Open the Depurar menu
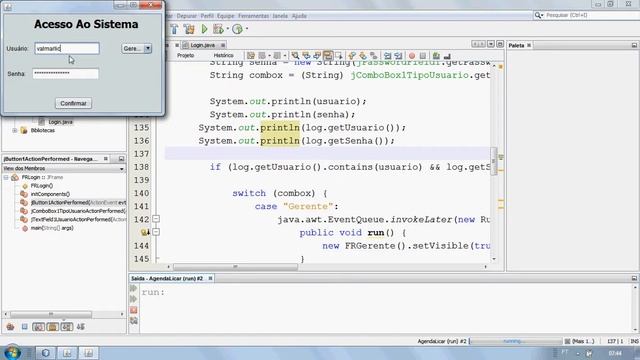The image size is (640, 360). 187,16
